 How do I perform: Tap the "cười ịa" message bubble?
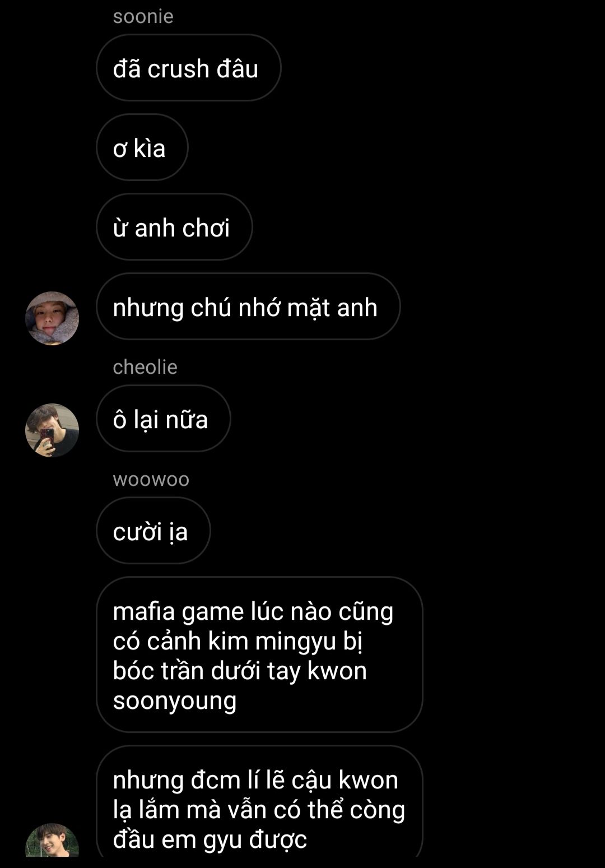coord(153,531)
